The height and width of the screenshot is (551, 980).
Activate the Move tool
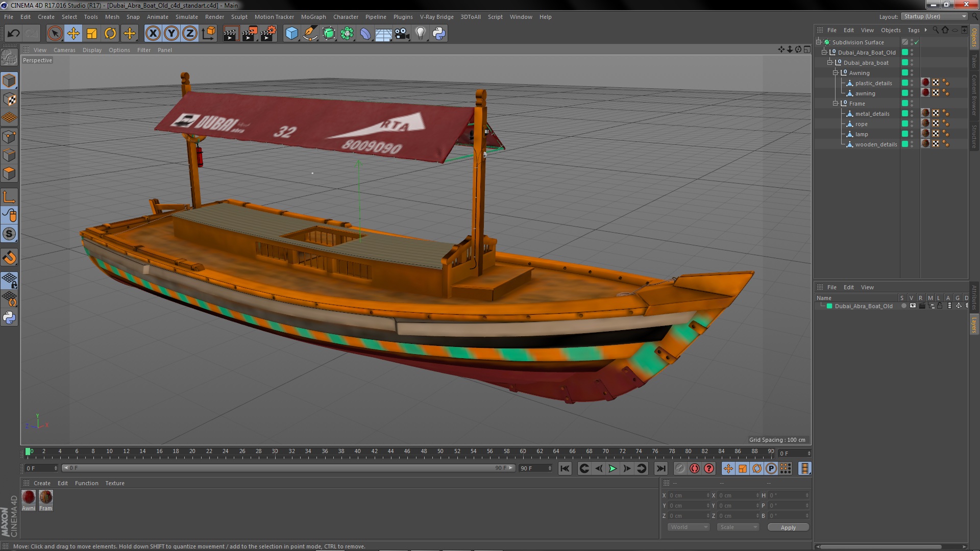click(73, 34)
